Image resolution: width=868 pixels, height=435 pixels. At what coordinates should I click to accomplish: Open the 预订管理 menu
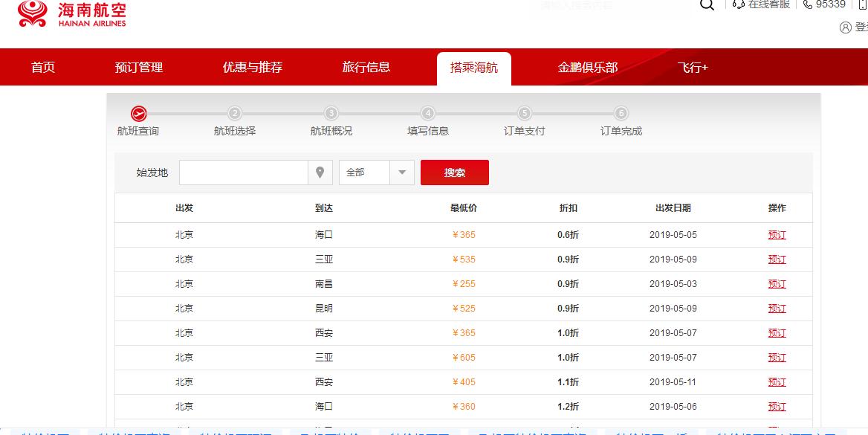point(139,68)
